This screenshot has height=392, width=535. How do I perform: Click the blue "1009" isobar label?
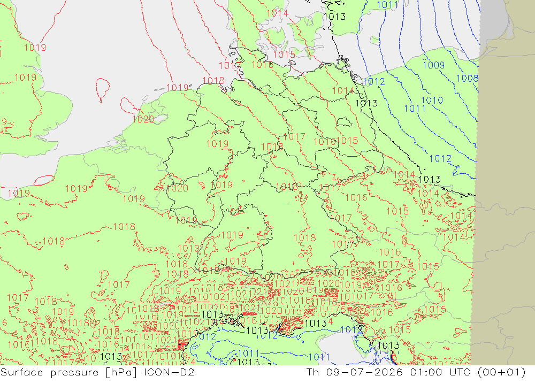pyautogui.click(x=434, y=65)
